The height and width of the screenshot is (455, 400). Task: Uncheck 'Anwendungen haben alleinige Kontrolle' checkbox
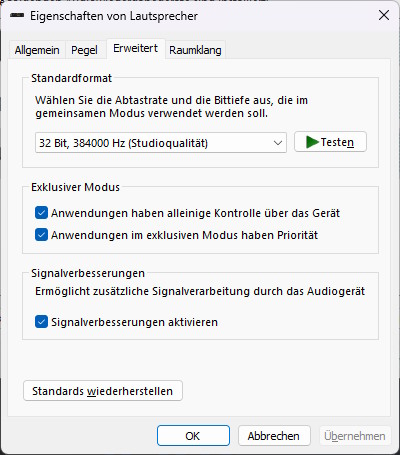(x=41, y=213)
